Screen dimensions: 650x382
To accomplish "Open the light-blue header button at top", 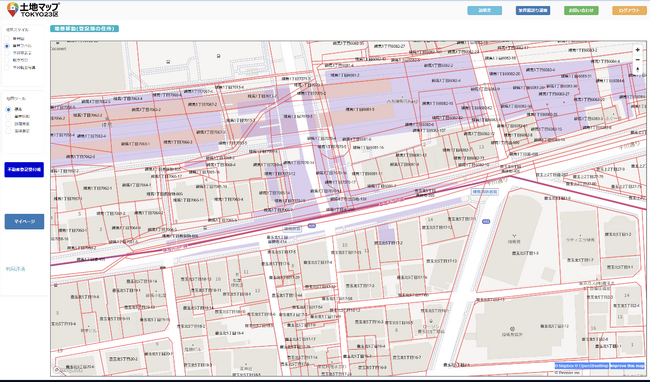I will click(x=485, y=10).
